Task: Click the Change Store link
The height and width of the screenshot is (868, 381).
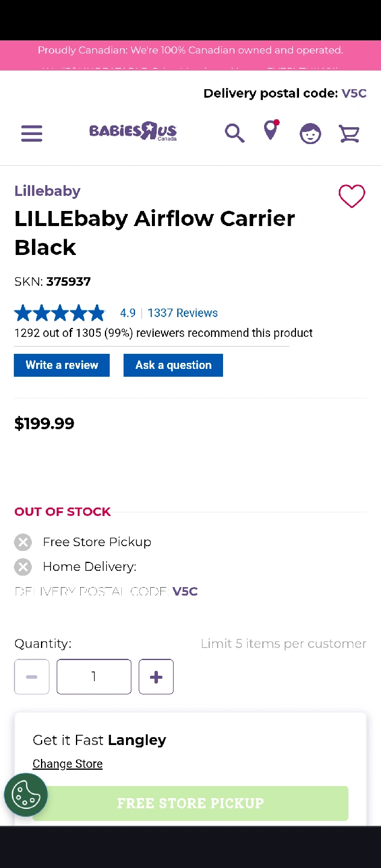Action: point(68,764)
